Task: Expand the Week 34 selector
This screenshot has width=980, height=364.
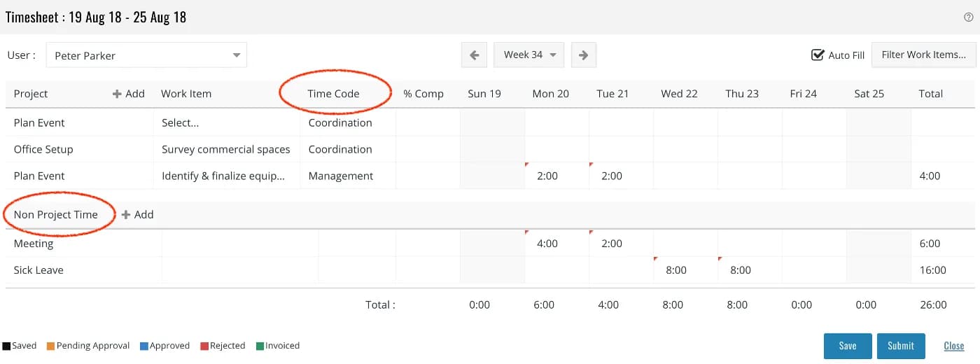Action: click(529, 55)
